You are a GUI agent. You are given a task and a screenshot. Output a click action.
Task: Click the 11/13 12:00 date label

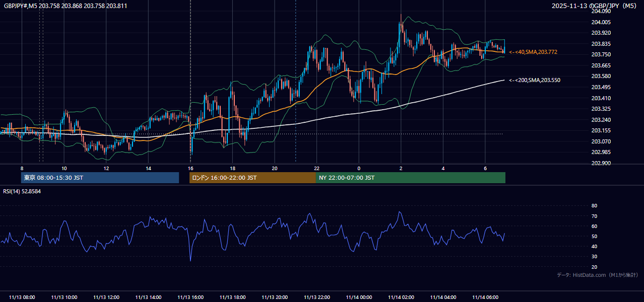pyautogui.click(x=106, y=297)
